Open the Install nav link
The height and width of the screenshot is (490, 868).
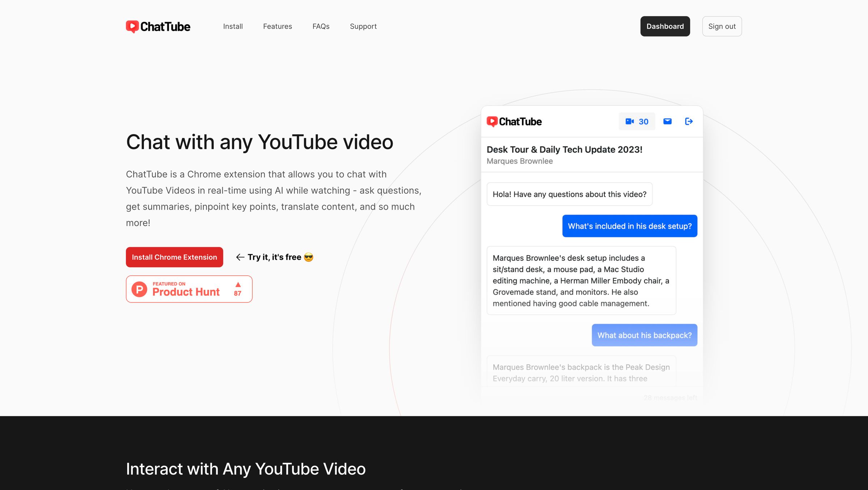(x=233, y=26)
